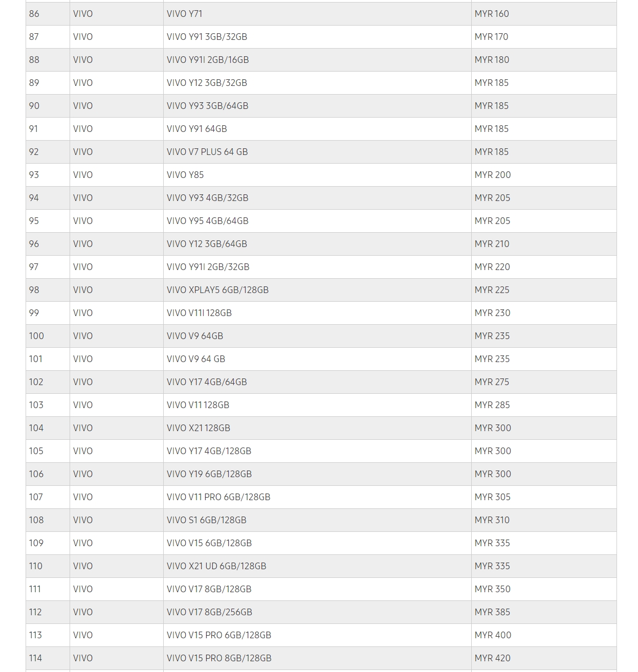This screenshot has width=638, height=672.
Task: Select the VIVO V15 PRO 8GB/128GB cell
Action: point(219,658)
